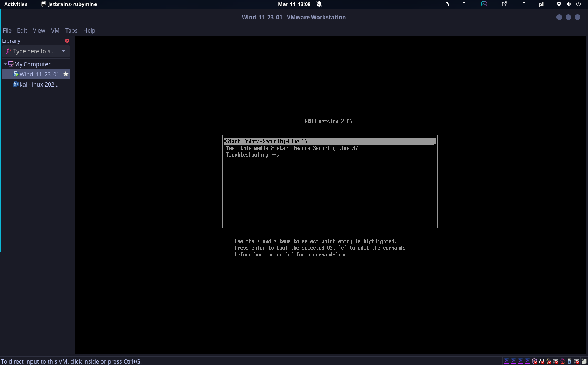
Task: Click the CD/DVD drive status icon
Action: tap(534, 361)
